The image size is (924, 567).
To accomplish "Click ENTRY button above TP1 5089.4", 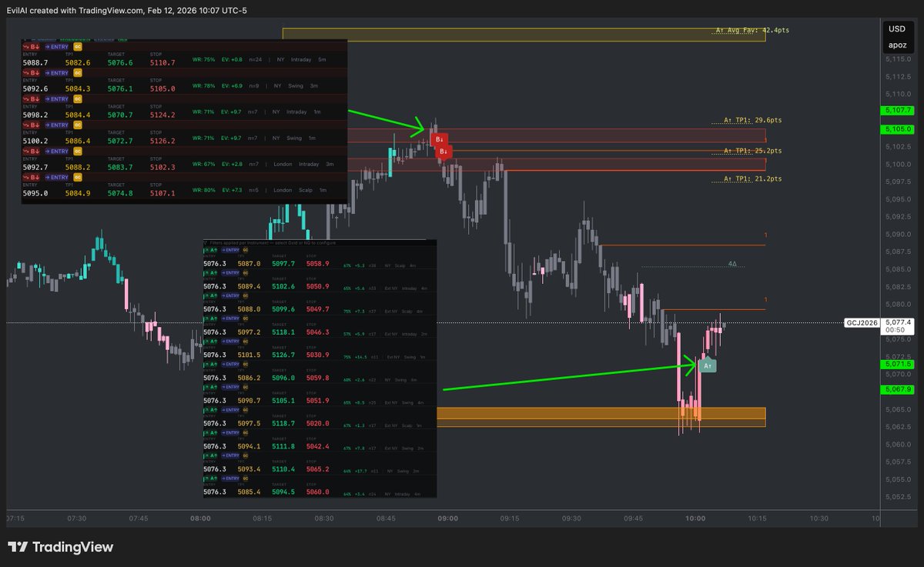I will coord(230,273).
